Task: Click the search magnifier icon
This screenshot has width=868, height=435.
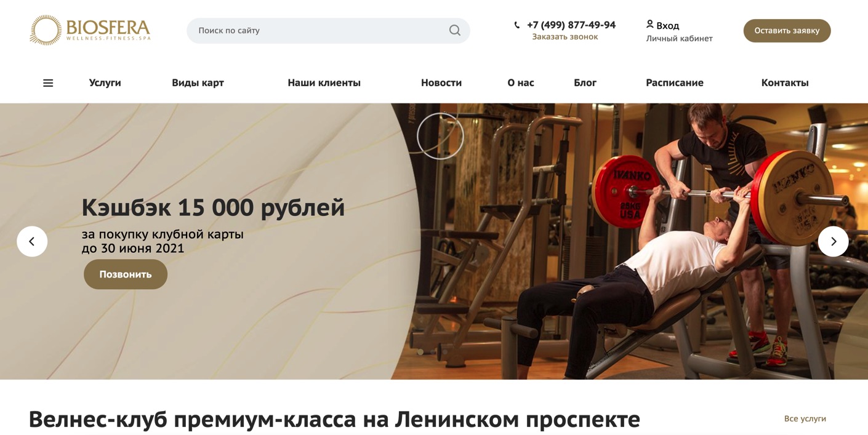Action: coord(455,30)
